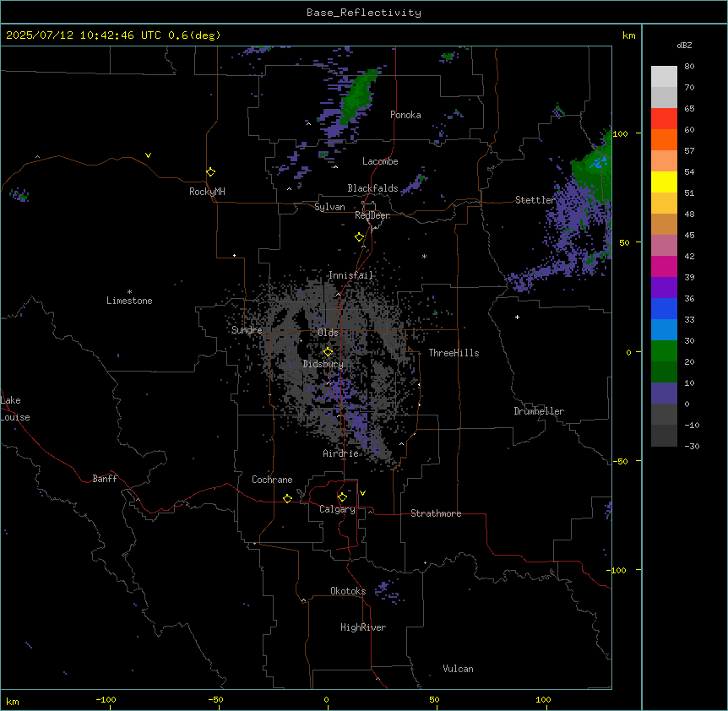
Task: Click the light blue 33-30 dBZ swatch
Action: point(664,329)
